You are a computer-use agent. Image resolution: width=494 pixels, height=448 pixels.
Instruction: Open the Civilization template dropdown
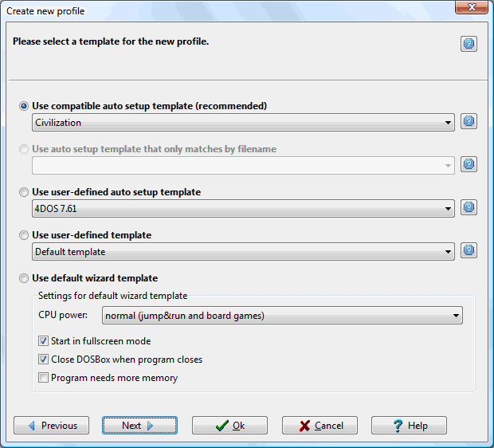point(243,122)
